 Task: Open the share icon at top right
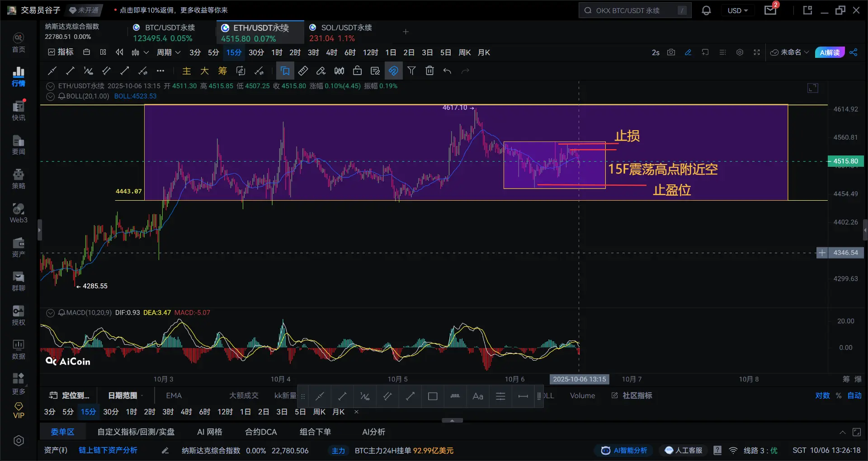[x=853, y=52]
